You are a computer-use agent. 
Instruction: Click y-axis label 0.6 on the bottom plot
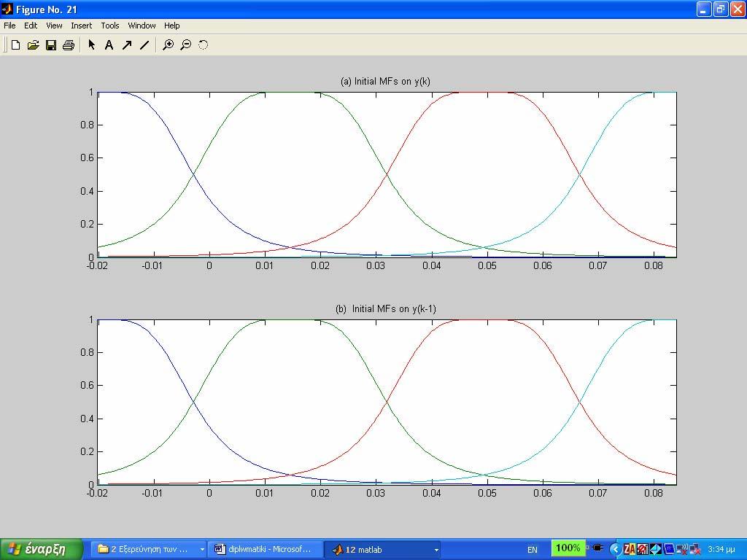click(87, 385)
